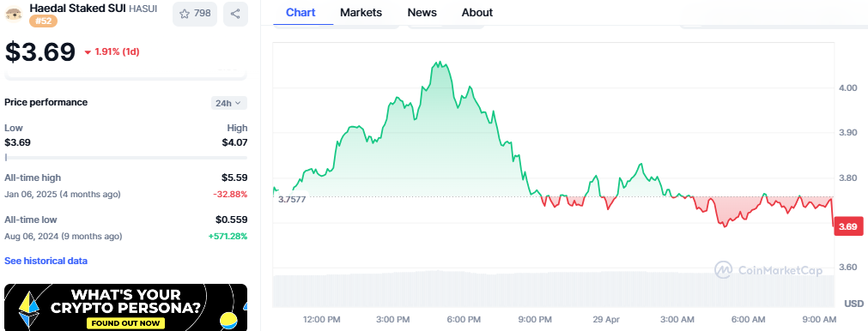Open the See historical data link

(x=46, y=261)
